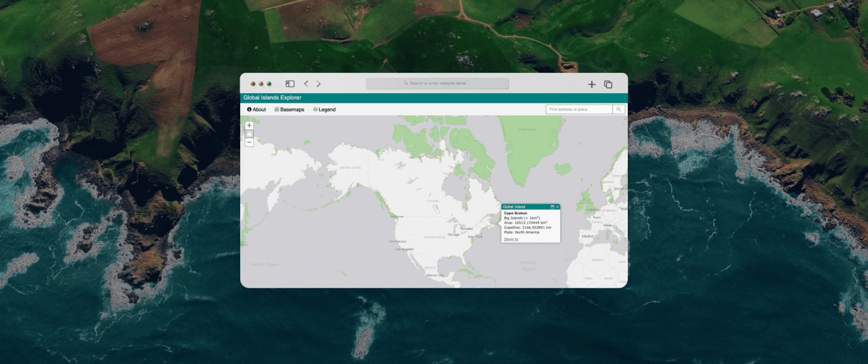Run search with the magnifier icon

(619, 109)
